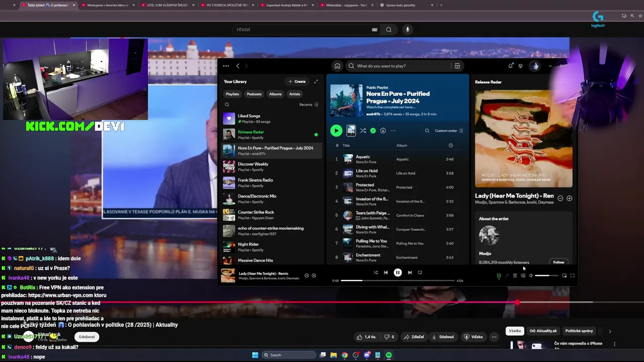Screen dimensions: 644x362
Task: Add current song to playlist in now-playing bar
Action: [314, 276]
